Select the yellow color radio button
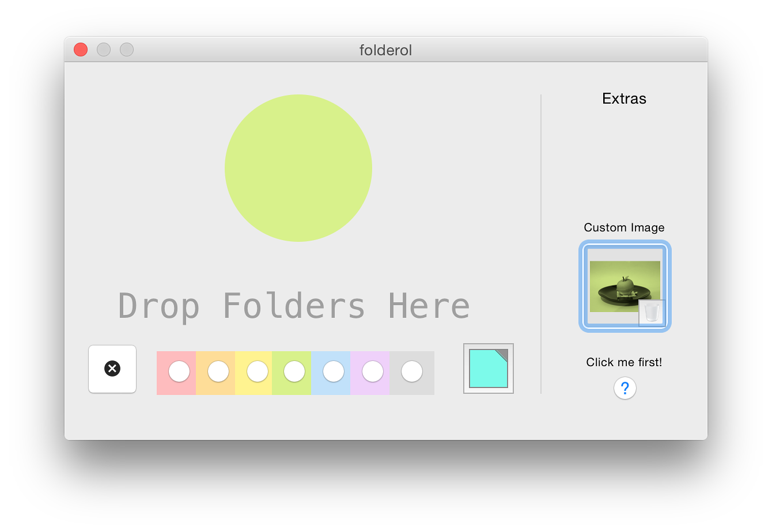772x532 pixels. click(x=258, y=371)
